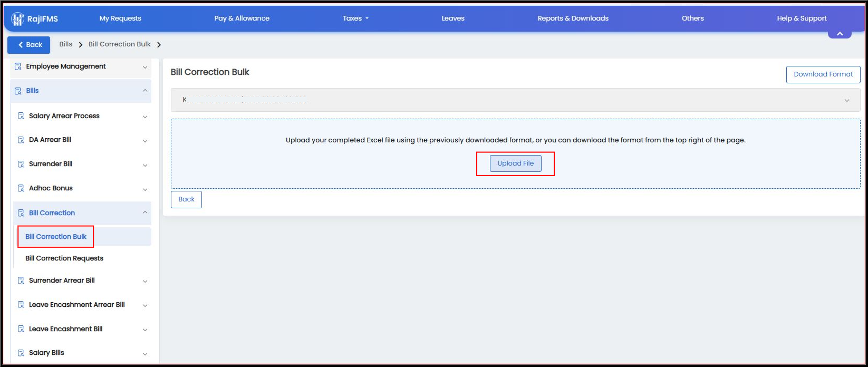868x367 pixels.
Task: Expand Employee Management chevron
Action: 145,67
